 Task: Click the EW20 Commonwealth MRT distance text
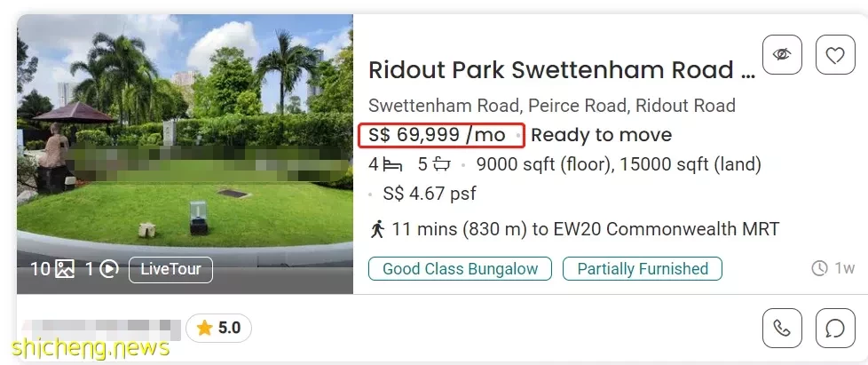(x=586, y=229)
